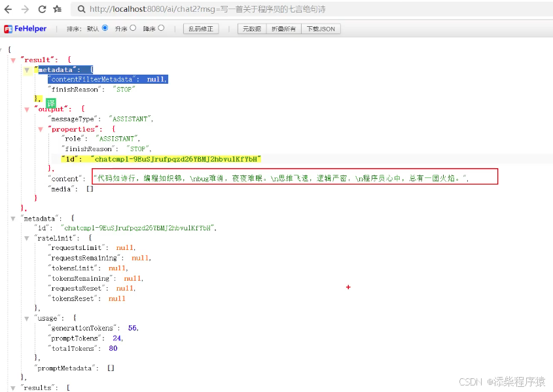The height and width of the screenshot is (392, 553).
Task: Click the "requestsRemaining" key
Action: click(84, 258)
